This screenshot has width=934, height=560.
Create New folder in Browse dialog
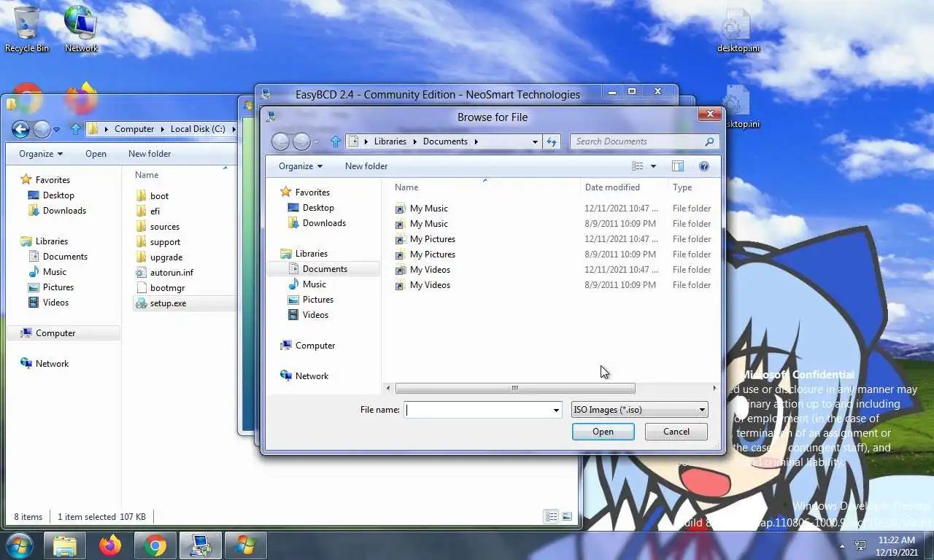366,166
